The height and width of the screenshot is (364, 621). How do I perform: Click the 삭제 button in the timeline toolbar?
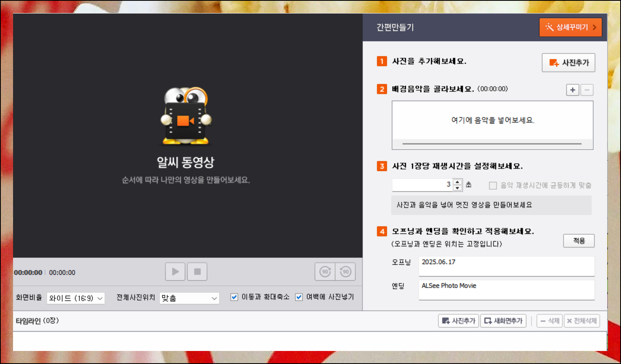tap(549, 321)
